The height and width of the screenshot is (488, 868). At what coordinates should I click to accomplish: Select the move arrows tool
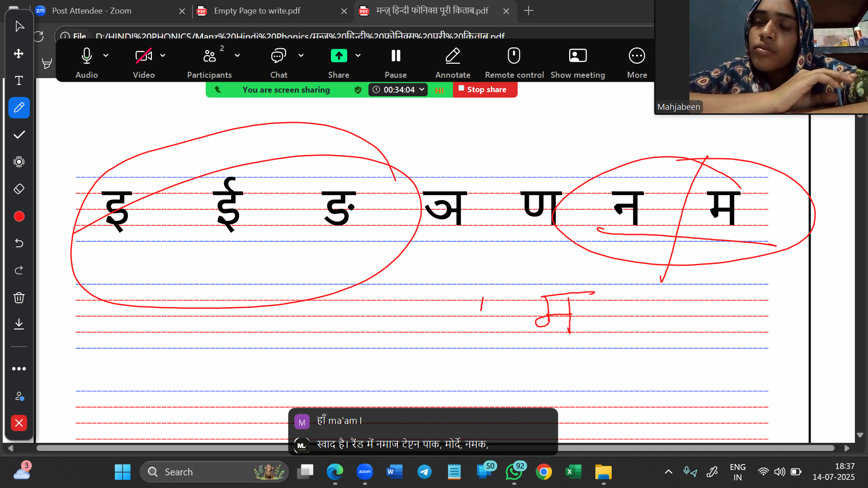pyautogui.click(x=19, y=54)
